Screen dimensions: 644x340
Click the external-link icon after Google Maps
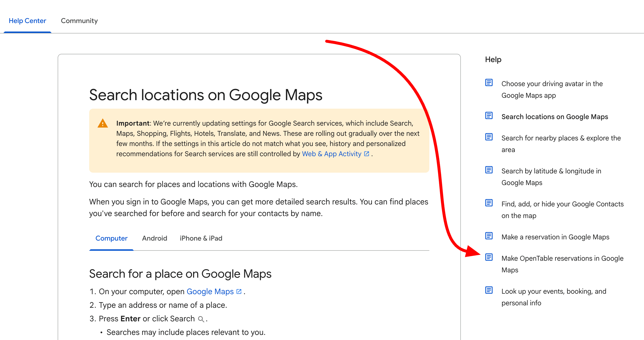[x=239, y=292]
